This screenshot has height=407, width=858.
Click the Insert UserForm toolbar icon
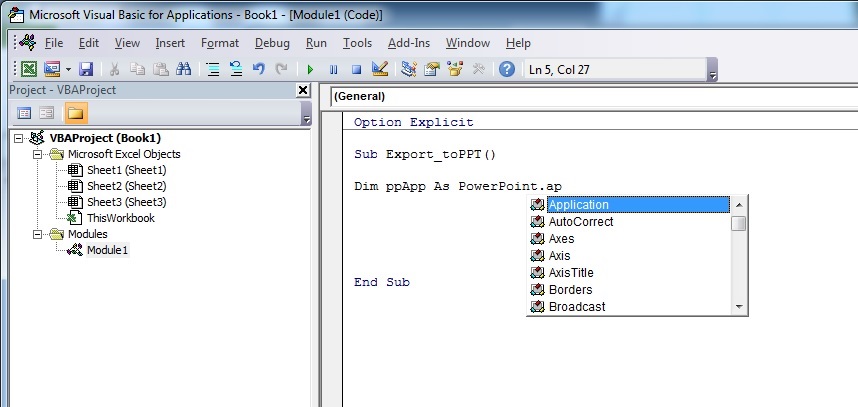point(51,69)
